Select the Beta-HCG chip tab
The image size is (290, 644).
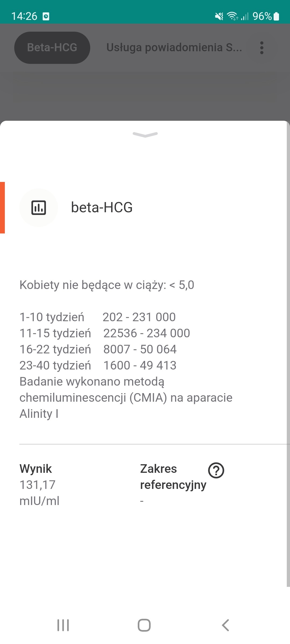coord(52,48)
